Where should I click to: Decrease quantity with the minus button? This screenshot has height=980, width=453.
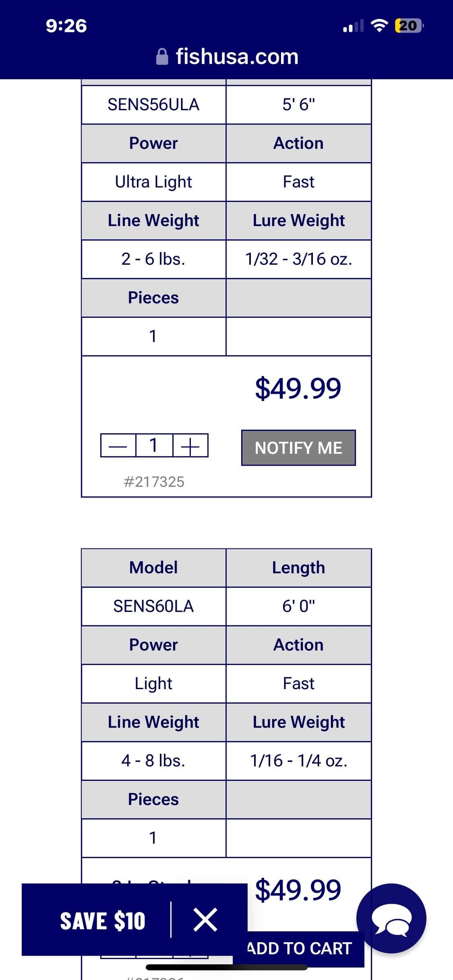(x=118, y=446)
